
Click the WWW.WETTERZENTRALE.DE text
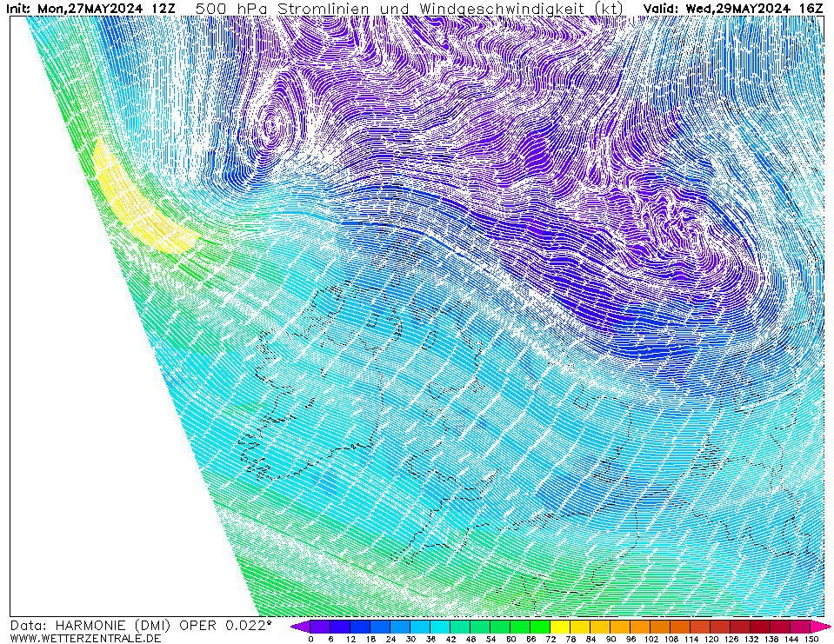tap(85, 638)
